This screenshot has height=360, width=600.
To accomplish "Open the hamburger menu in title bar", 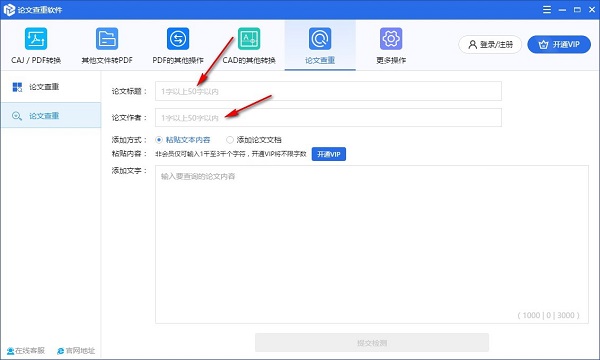I will 547,10.
